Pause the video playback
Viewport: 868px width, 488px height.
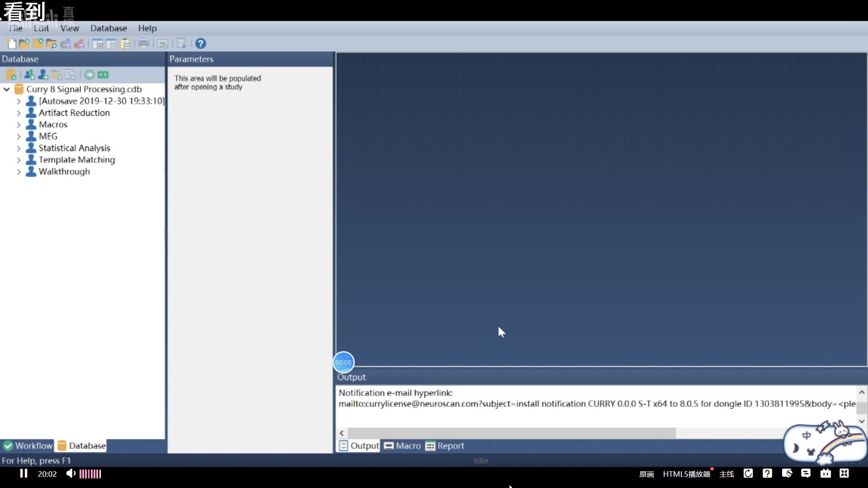(x=24, y=474)
